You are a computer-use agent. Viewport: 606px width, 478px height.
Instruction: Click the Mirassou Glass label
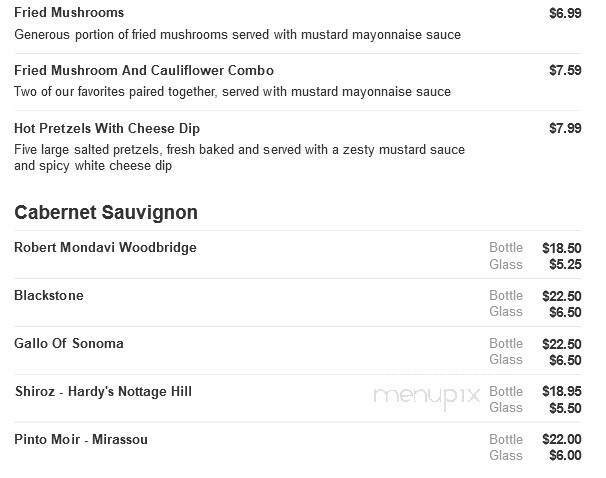506,455
